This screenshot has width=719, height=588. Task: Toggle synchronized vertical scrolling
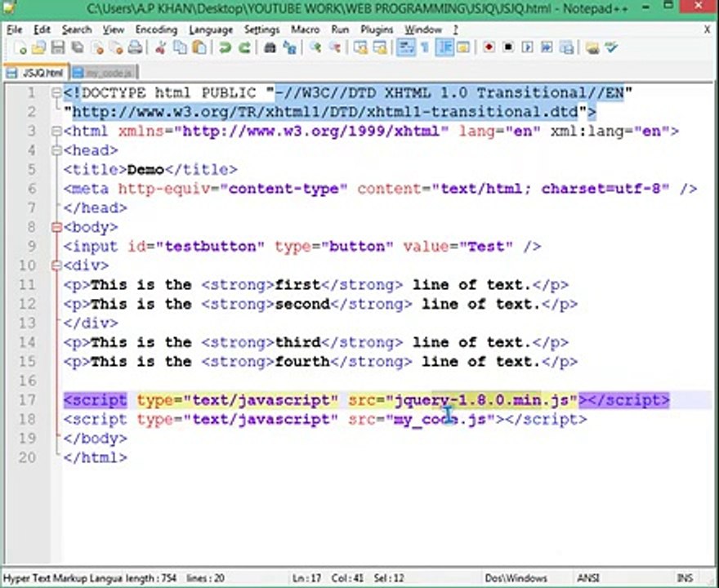pyautogui.click(x=360, y=47)
